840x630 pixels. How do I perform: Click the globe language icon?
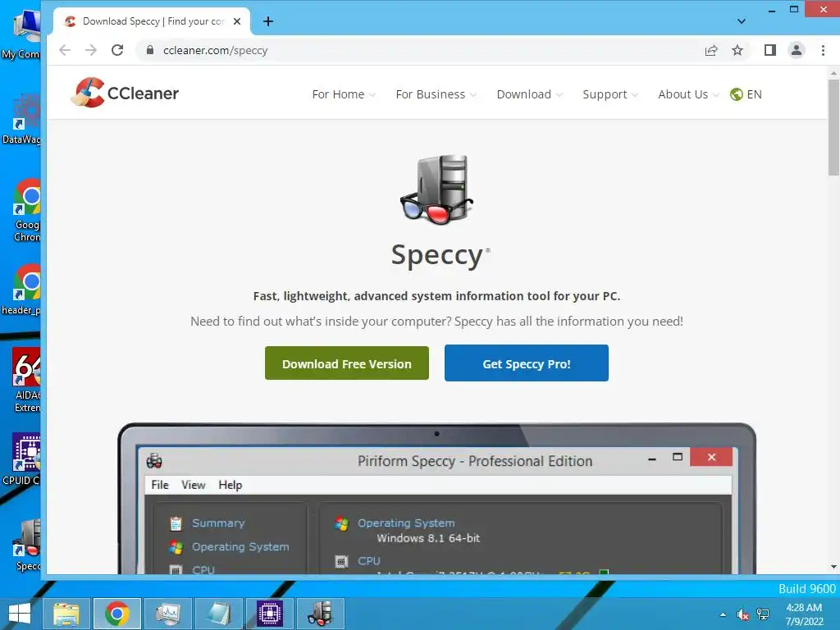pyautogui.click(x=737, y=94)
